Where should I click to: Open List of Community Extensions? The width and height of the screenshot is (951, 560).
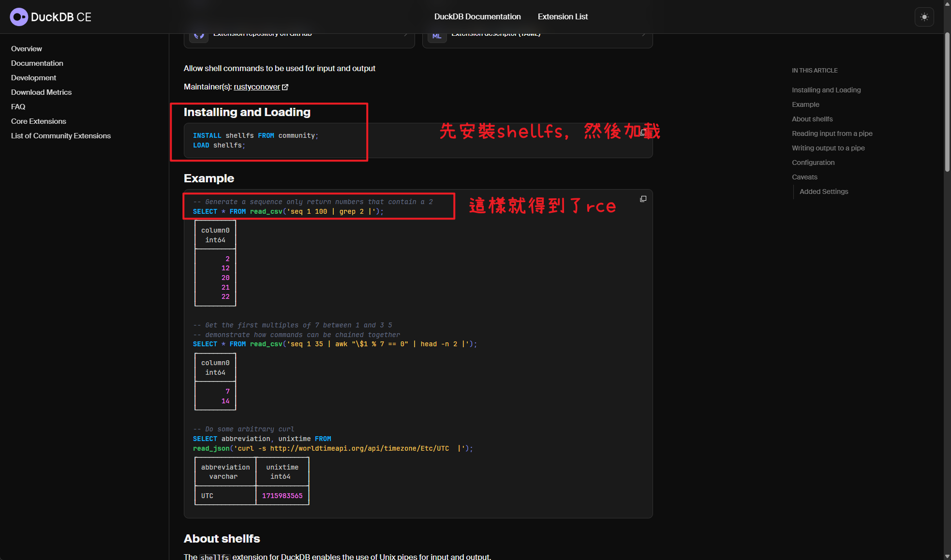[61, 136]
